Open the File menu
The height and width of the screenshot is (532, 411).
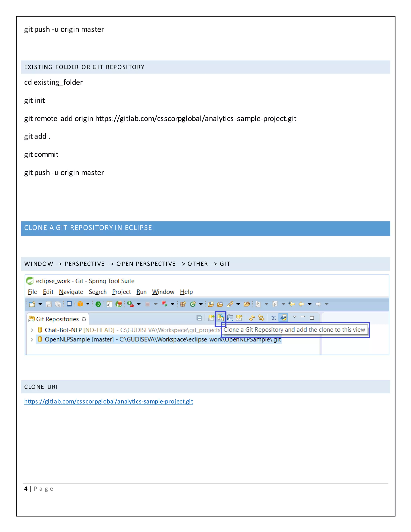point(33,292)
